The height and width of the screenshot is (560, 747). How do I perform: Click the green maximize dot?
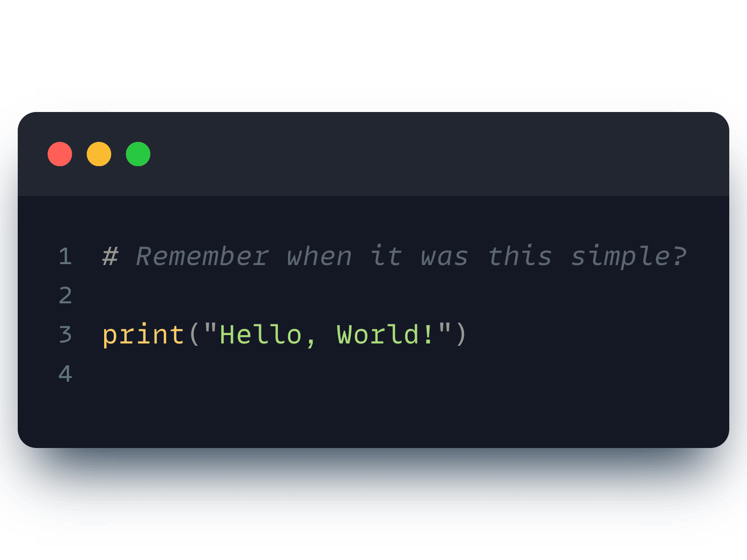point(138,154)
